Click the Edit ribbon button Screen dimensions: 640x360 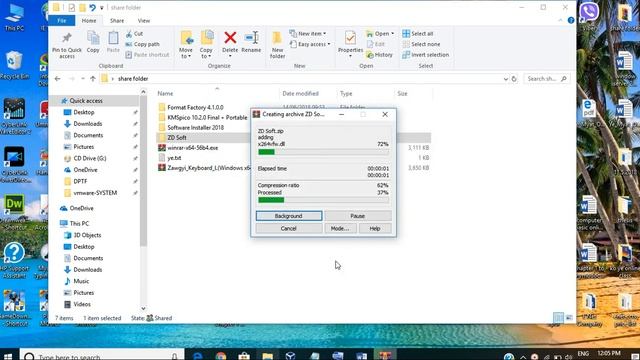point(376,44)
